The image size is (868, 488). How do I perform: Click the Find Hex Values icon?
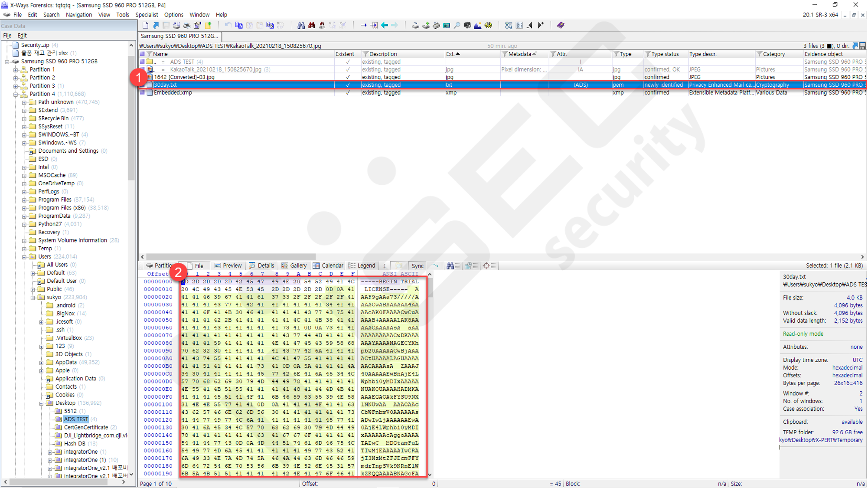click(x=322, y=25)
